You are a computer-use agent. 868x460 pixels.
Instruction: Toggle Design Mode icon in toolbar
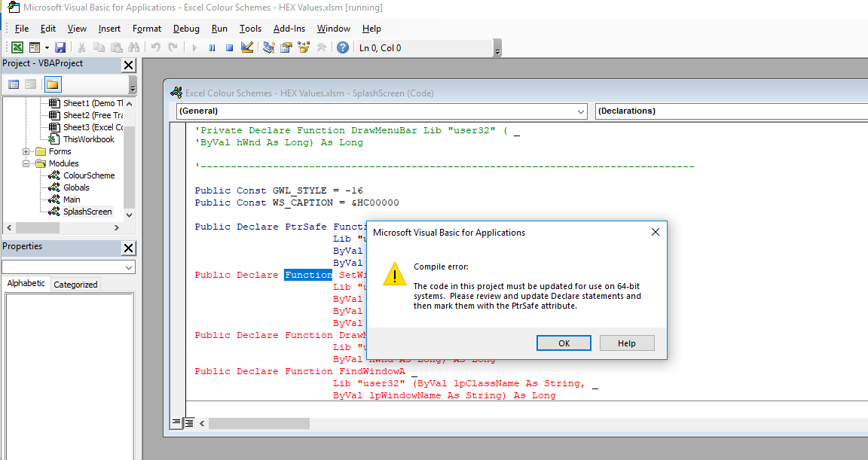click(247, 47)
